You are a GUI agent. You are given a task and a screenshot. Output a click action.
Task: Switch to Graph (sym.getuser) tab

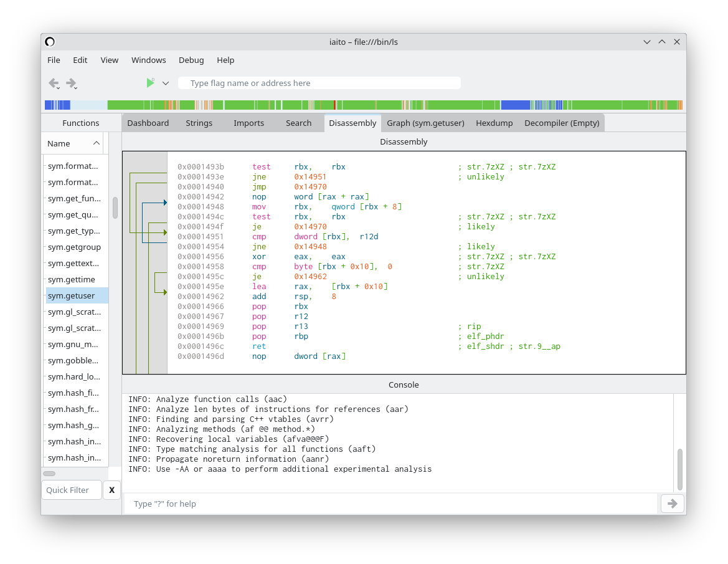(425, 123)
